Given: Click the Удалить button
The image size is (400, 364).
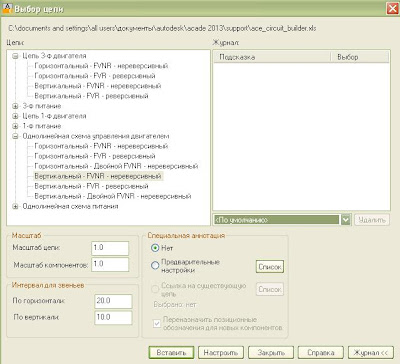Looking at the screenshot, I should [x=372, y=220].
